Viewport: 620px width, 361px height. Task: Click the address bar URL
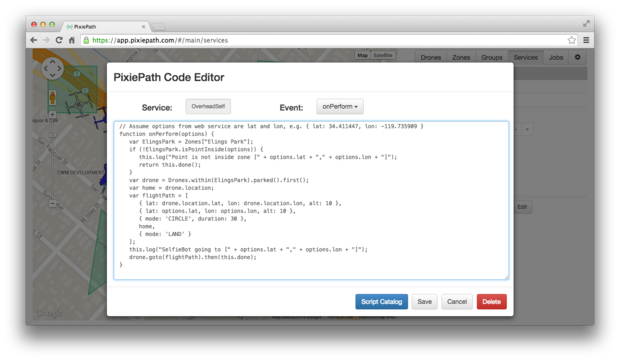160,40
